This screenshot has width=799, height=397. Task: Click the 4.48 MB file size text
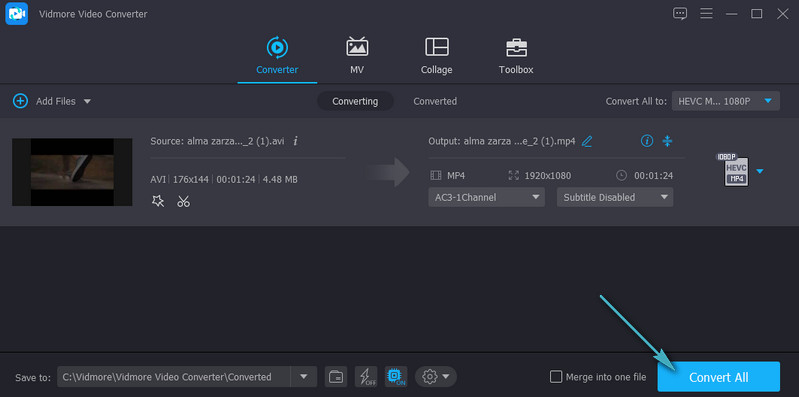280,179
